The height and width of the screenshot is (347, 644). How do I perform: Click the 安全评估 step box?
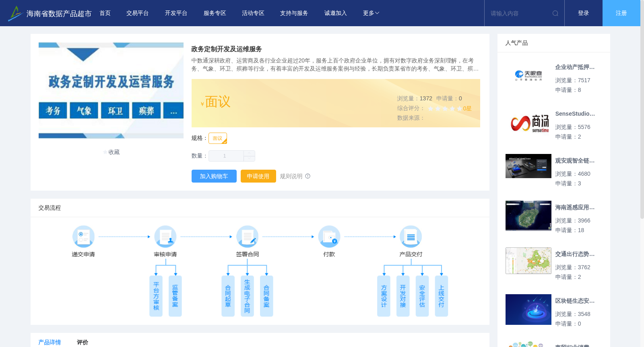(422, 296)
